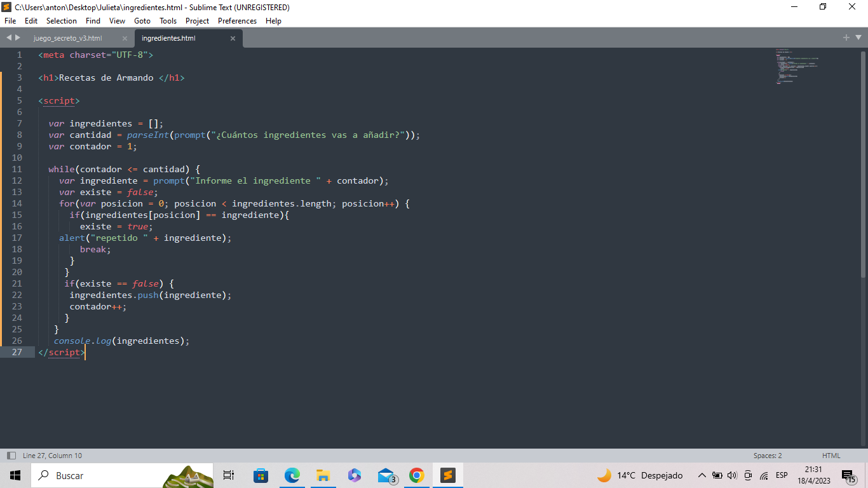Open the Copilot taskbar icon
Image resolution: width=868 pixels, height=488 pixels.
pyautogui.click(x=354, y=475)
